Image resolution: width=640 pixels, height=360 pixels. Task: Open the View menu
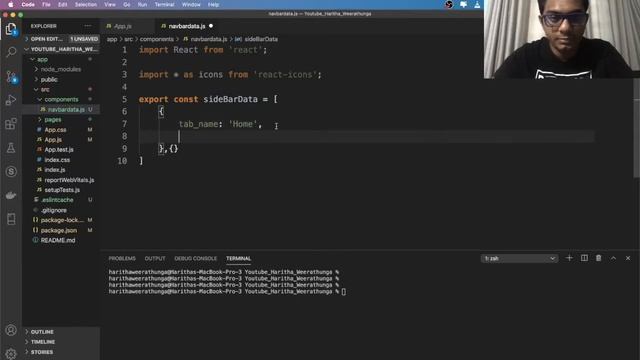110,4
